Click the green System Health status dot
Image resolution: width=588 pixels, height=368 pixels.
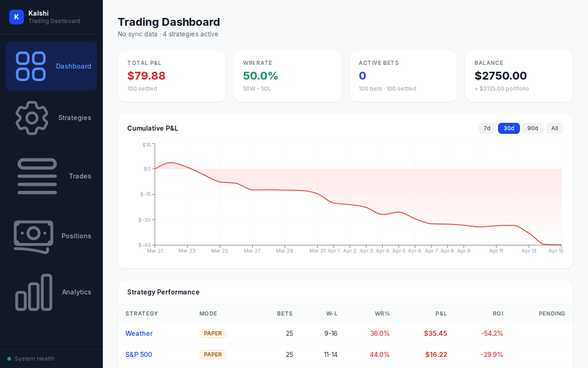click(x=9, y=359)
